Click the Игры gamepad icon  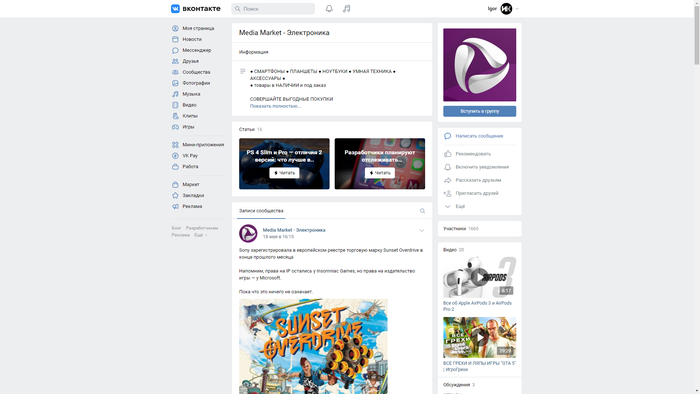point(175,127)
